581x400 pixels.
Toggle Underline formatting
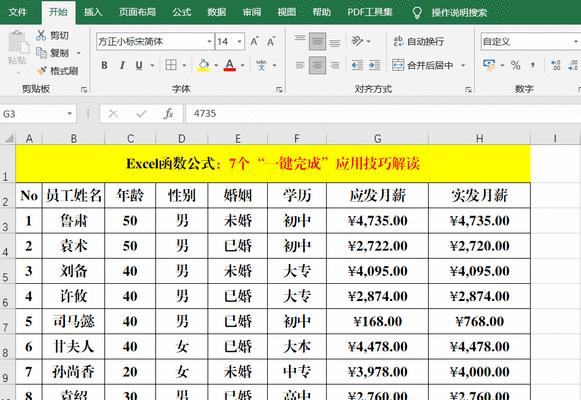point(139,66)
